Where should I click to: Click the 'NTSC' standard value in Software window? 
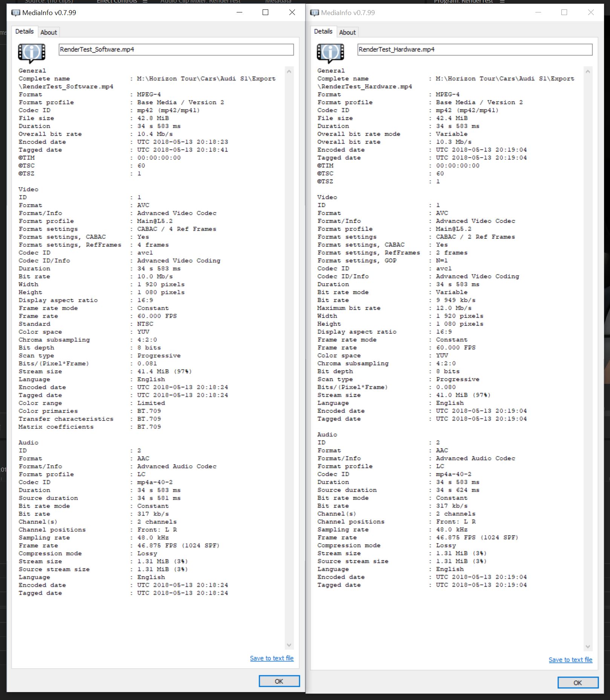(x=145, y=324)
